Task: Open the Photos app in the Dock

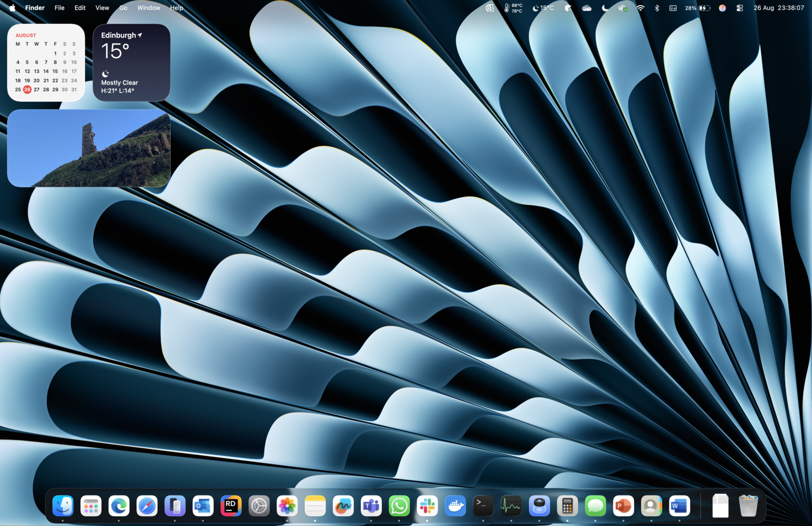Action: click(287, 506)
